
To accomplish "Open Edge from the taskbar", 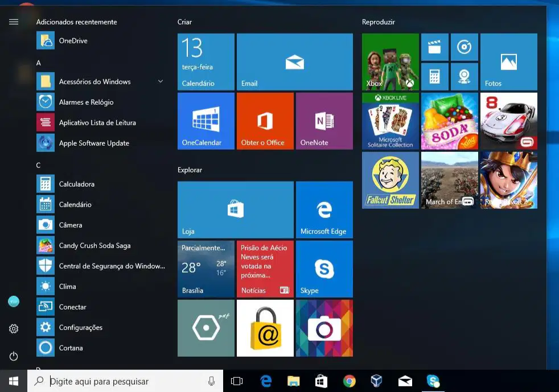I will pyautogui.click(x=266, y=381).
